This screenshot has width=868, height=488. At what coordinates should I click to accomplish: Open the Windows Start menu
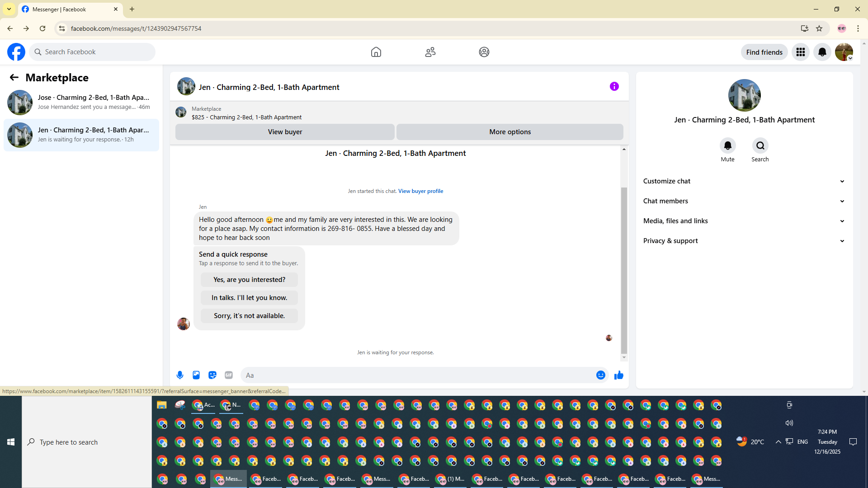[x=11, y=442]
